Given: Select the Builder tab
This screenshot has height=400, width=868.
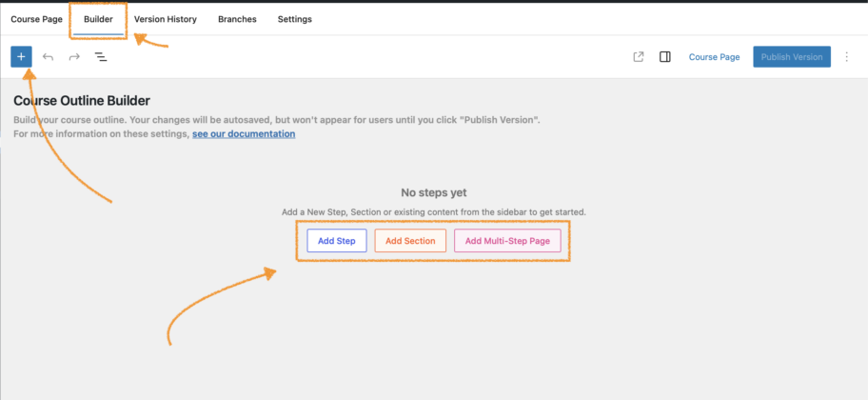Looking at the screenshot, I should 98,19.
